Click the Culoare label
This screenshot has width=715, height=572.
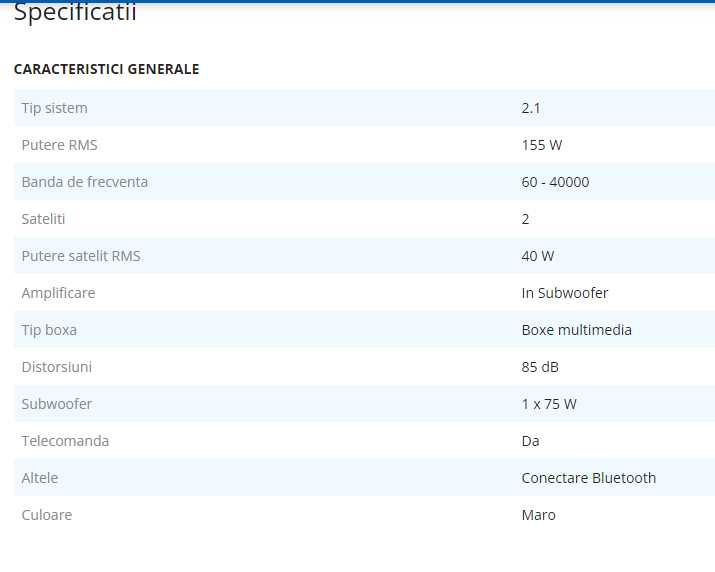47,515
